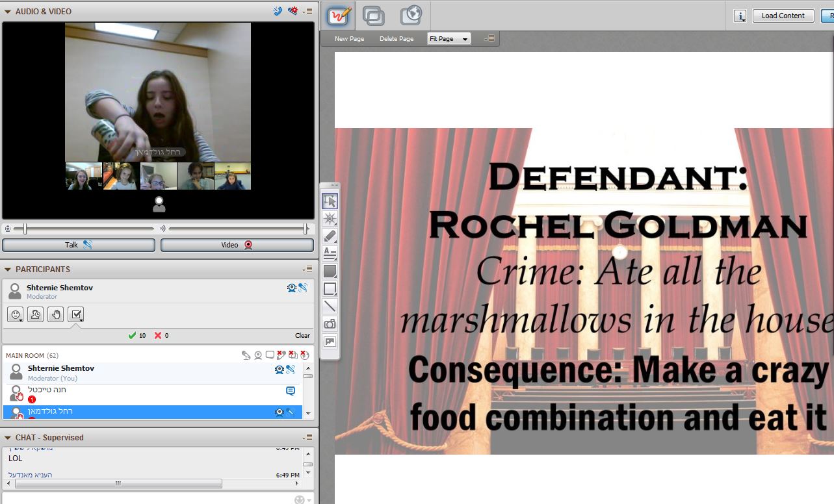834x504 pixels.
Task: Open Participants panel options menu
Action: 308,269
